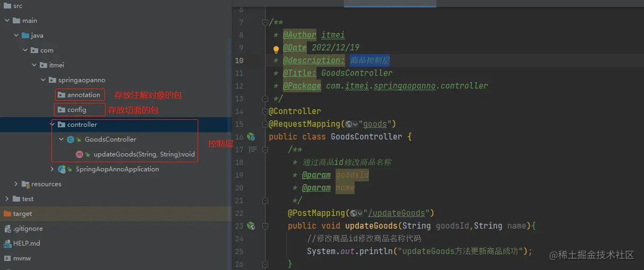Click the updateGoods method icon in the project tree

(x=80, y=154)
